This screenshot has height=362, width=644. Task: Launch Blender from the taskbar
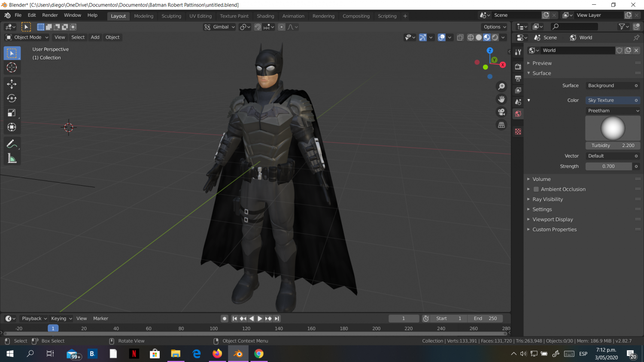238,353
